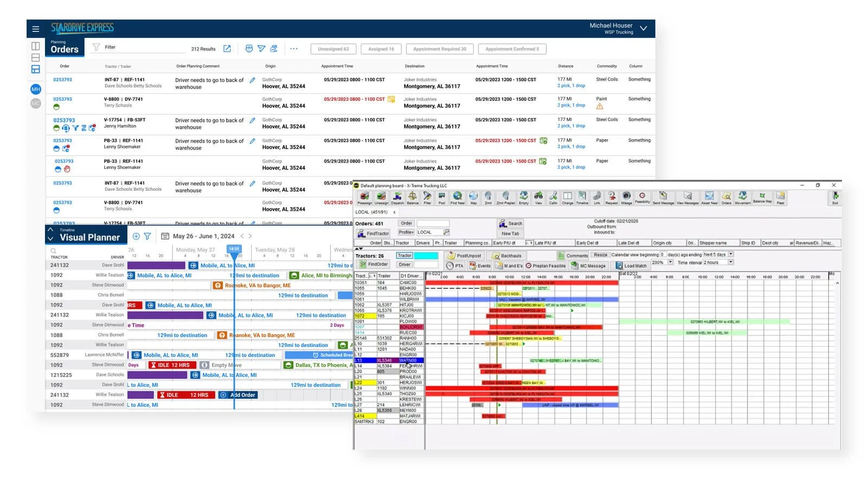The image size is (868, 484).
Task: Collapse Visual Planner with up chevron
Action: pos(50,230)
